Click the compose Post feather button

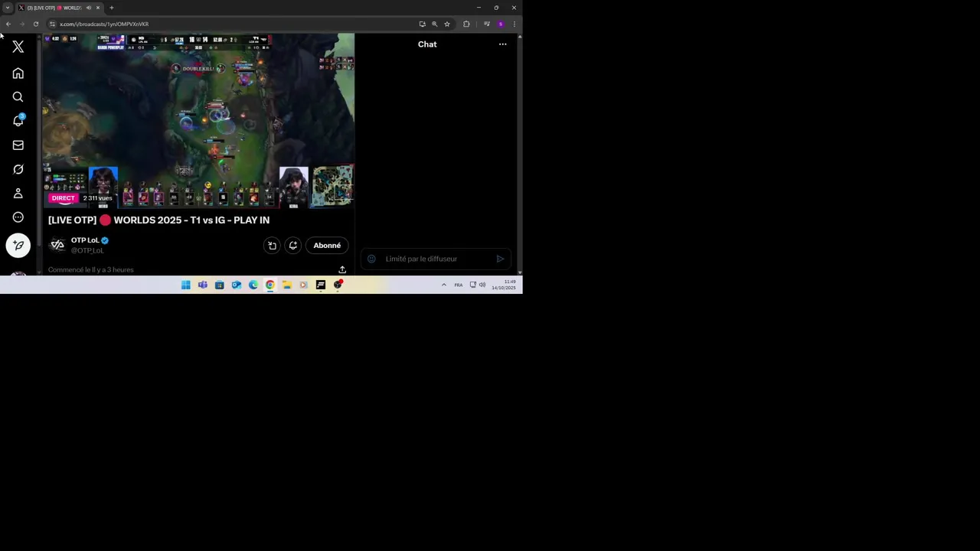coord(18,246)
